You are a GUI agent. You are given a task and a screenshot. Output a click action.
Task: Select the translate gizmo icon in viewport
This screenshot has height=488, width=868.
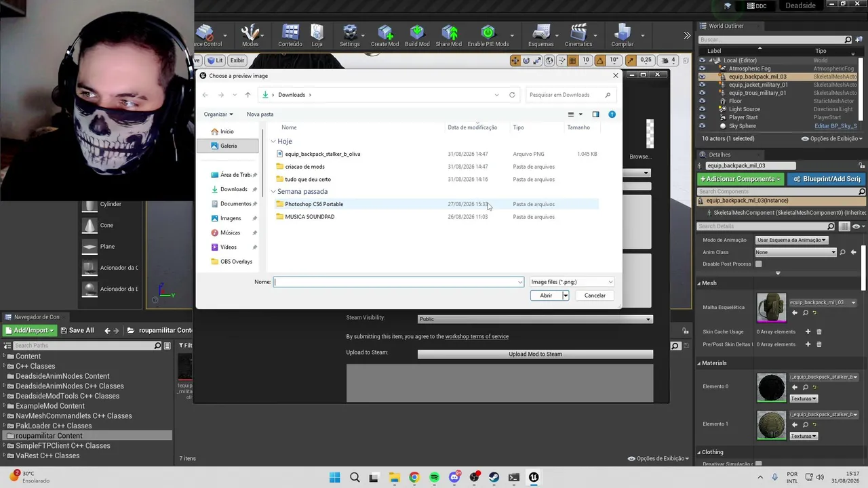tap(515, 60)
